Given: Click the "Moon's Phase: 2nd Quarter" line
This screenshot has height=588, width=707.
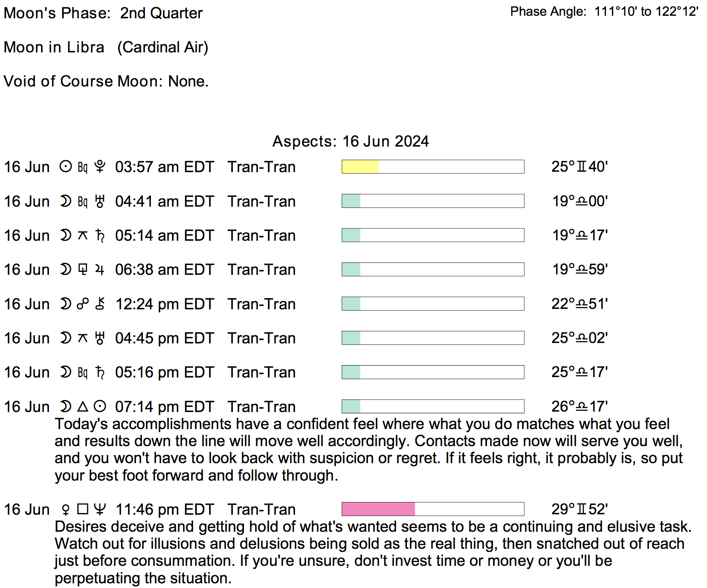Looking at the screenshot, I should point(103,13).
